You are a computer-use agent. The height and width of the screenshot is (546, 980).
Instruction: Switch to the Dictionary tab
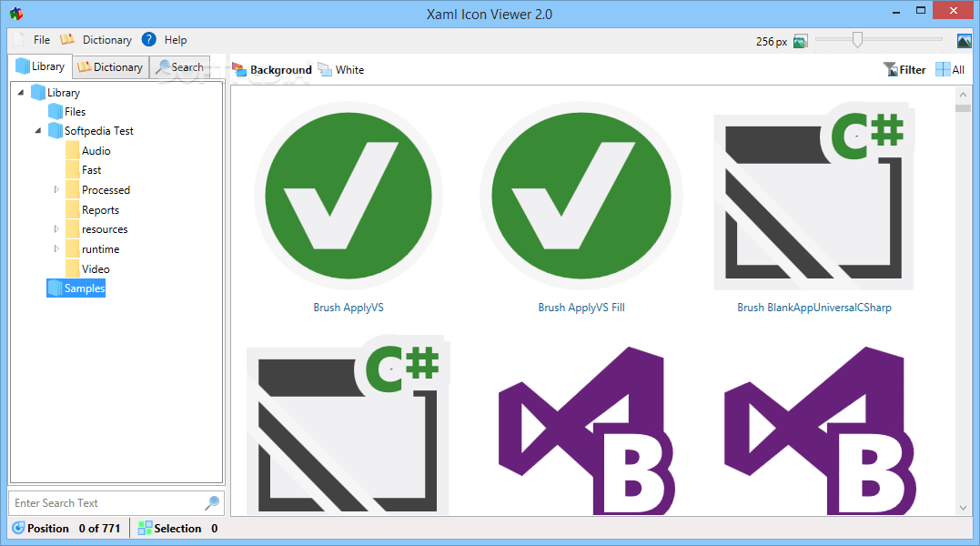[110, 66]
